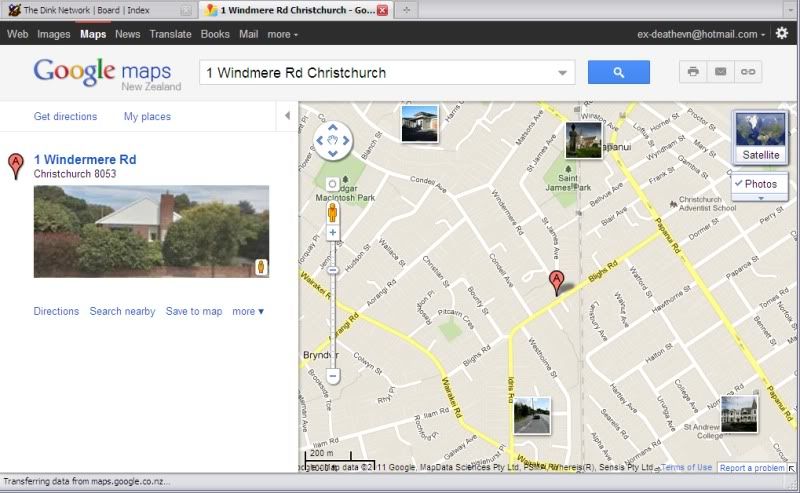Click the email envelope icon
Screen dimensions: 800x493
pos(720,72)
